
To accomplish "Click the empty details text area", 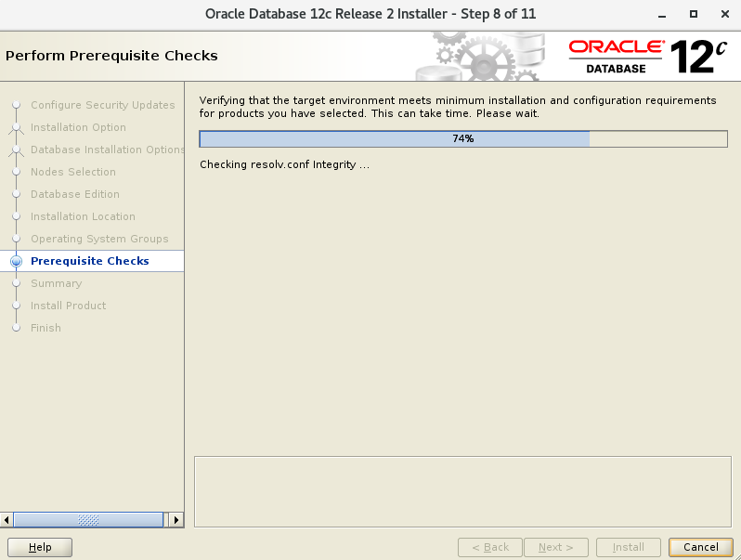I will coord(462,491).
